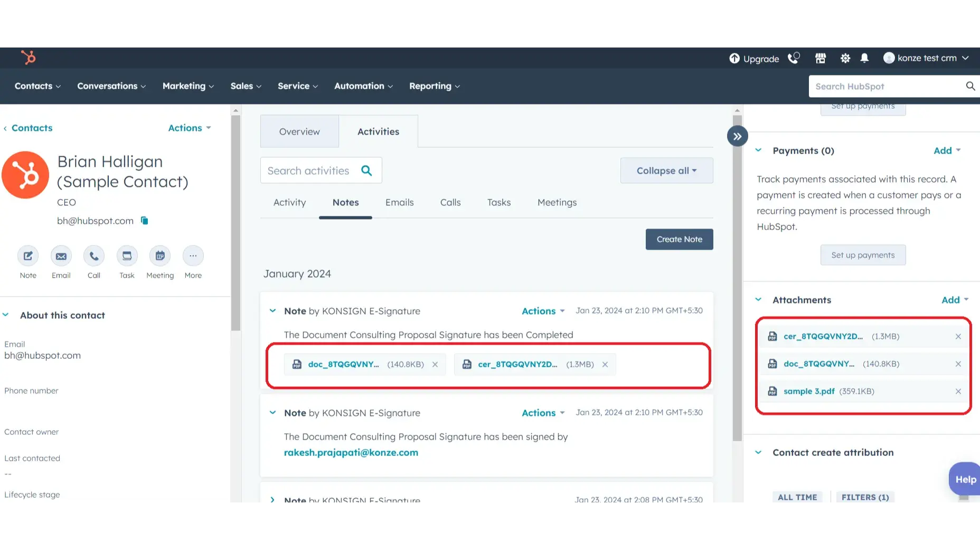Click the Create Note button

click(x=679, y=239)
